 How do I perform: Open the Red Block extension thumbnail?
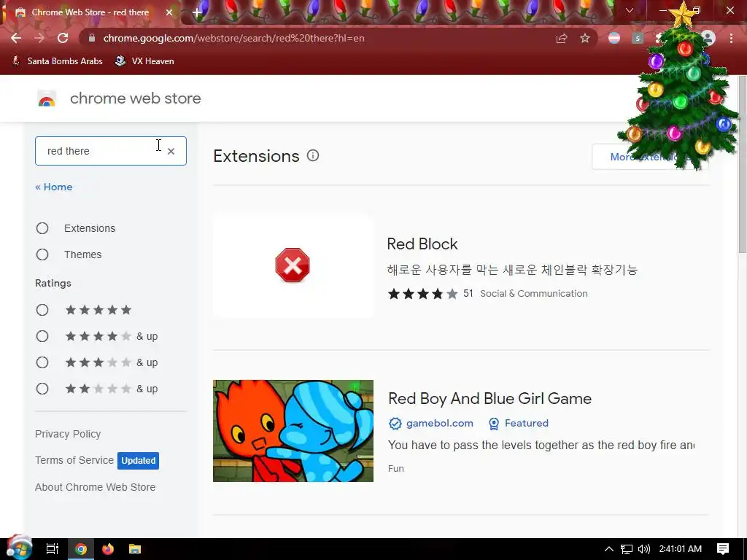293,265
